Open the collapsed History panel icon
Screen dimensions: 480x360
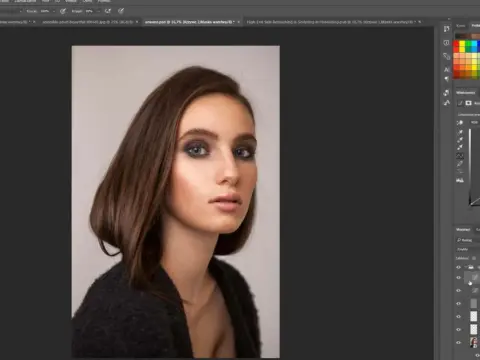click(x=447, y=29)
